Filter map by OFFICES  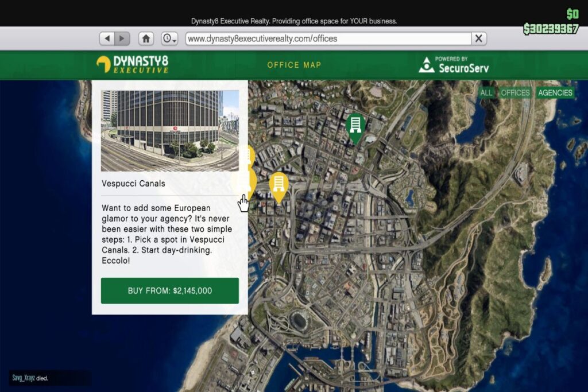pos(515,92)
